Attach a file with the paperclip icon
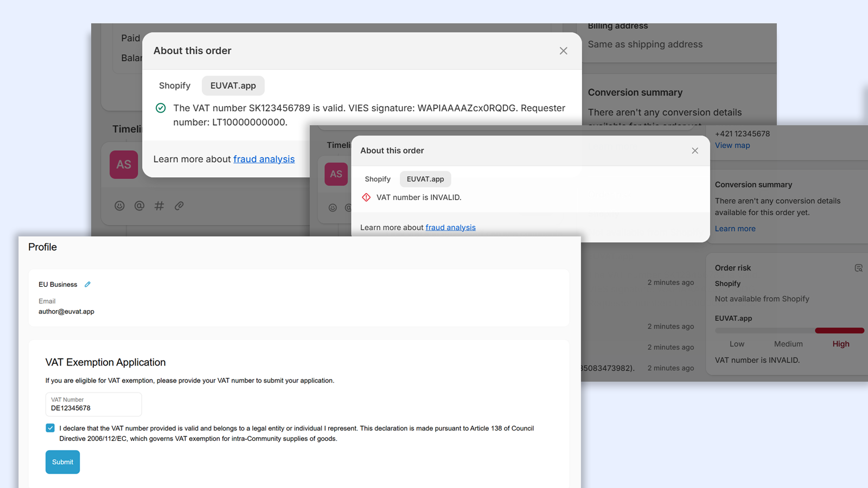 point(179,206)
